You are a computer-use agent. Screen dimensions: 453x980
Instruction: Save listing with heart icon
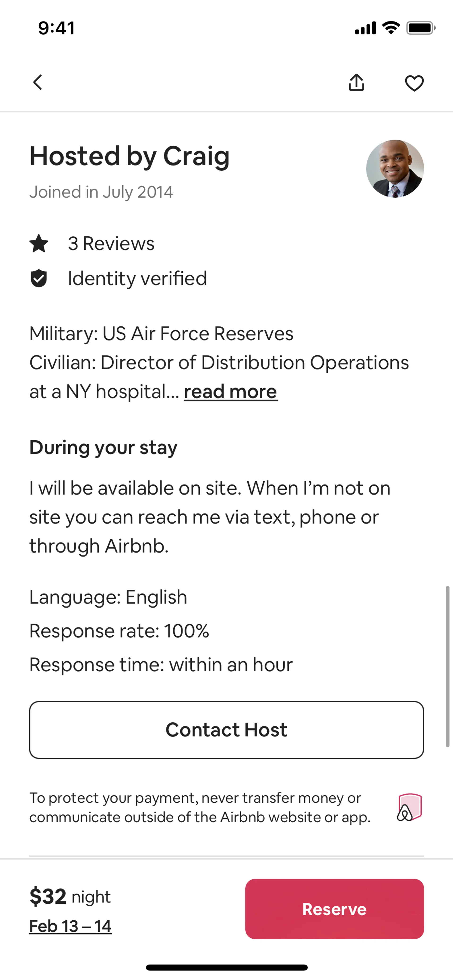pos(414,83)
